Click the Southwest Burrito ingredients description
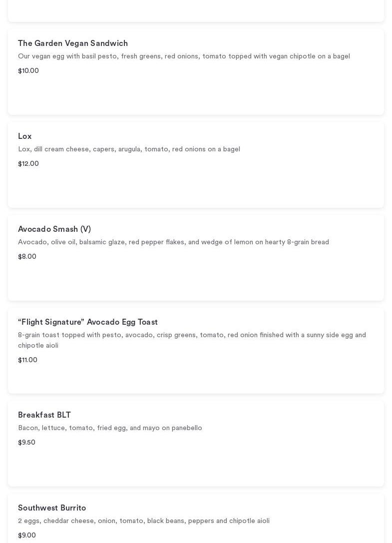Image resolution: width=392 pixels, height=543 pixels. [144, 521]
